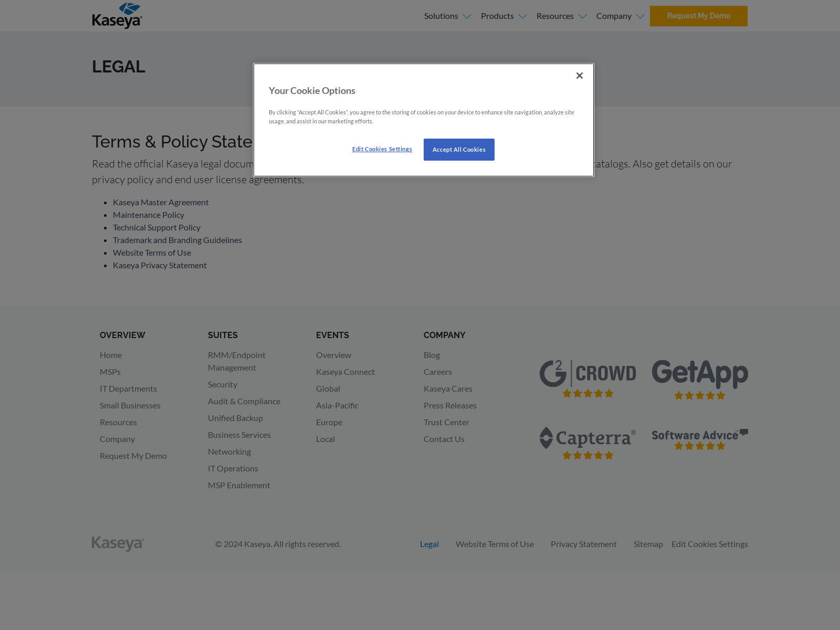Click the GetApp rating badge
Image resolution: width=840 pixels, height=630 pixels.
pyautogui.click(x=700, y=380)
